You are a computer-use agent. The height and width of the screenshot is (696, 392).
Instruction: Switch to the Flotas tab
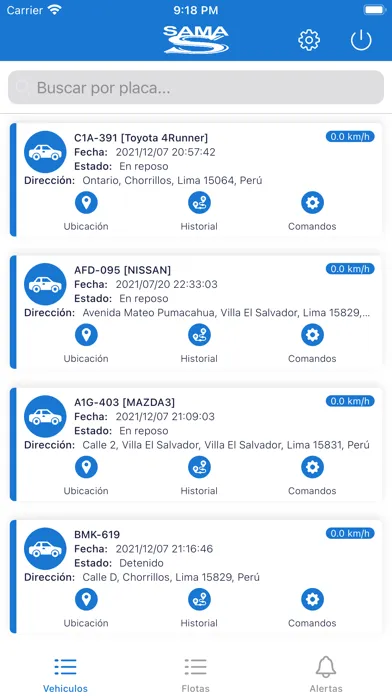tap(196, 675)
